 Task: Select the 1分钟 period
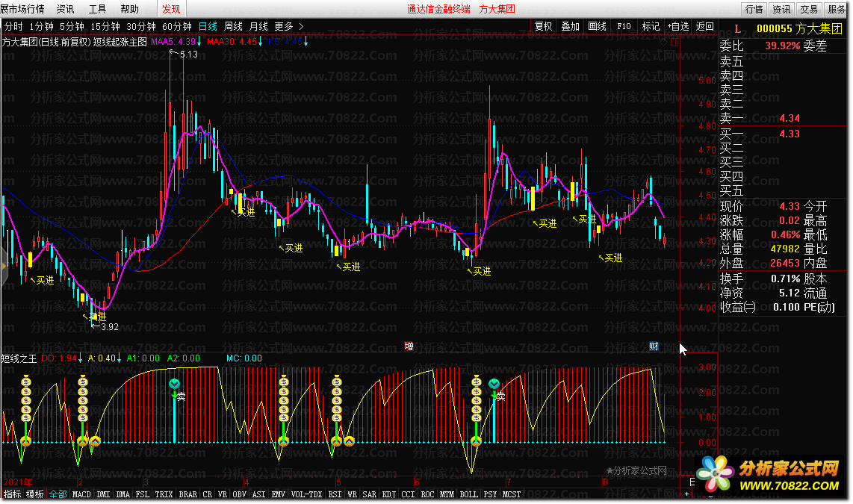click(x=41, y=26)
